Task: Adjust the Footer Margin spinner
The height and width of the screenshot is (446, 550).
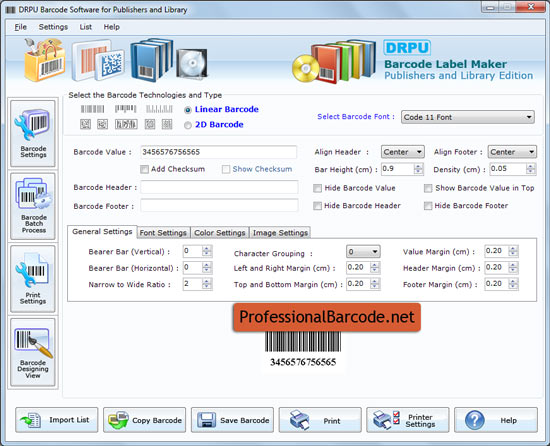Action: (x=513, y=284)
